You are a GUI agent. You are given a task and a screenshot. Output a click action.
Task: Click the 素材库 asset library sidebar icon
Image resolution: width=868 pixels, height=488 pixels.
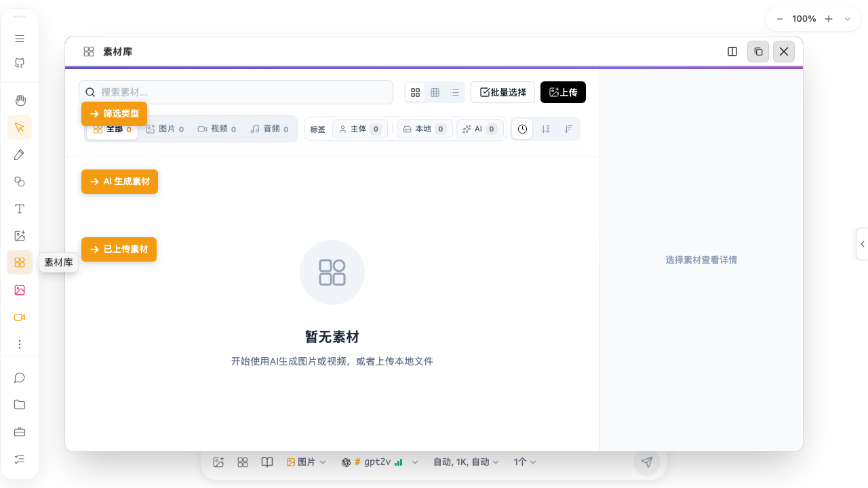click(x=20, y=262)
